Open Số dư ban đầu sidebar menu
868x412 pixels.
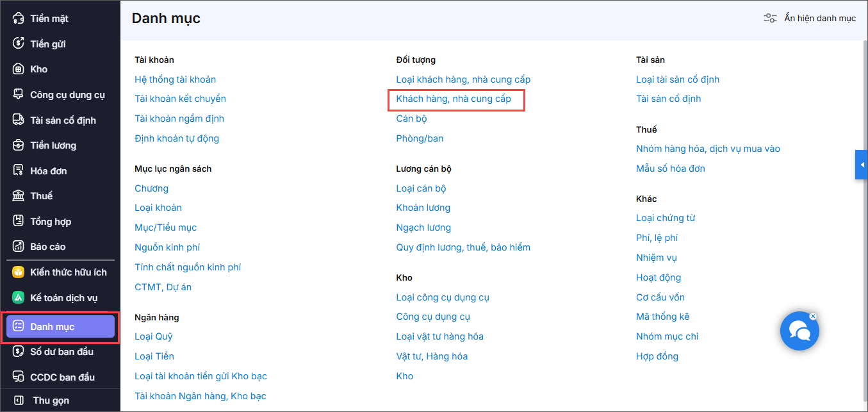tap(61, 352)
